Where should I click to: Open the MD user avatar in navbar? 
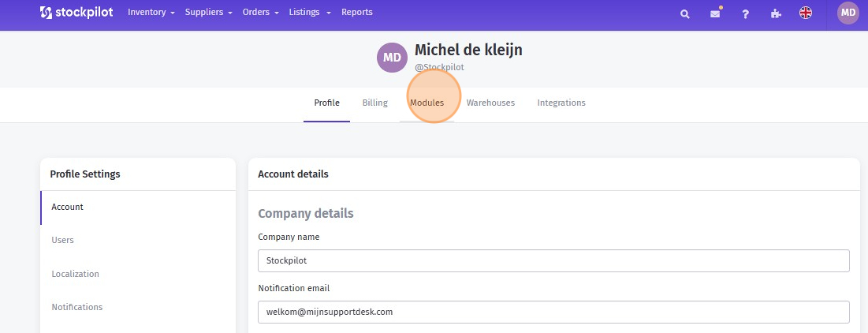(x=848, y=13)
